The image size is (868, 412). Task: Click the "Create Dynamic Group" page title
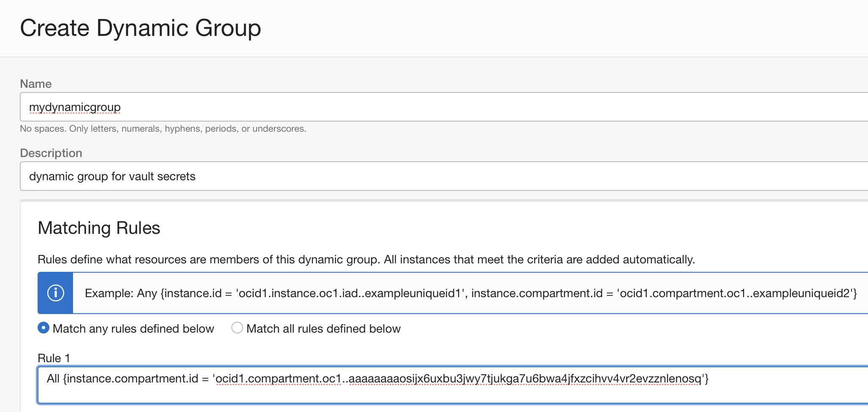tap(141, 28)
